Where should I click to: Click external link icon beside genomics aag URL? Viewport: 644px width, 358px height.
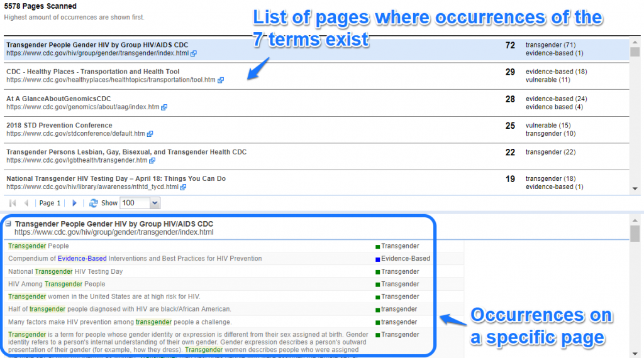[x=164, y=107]
